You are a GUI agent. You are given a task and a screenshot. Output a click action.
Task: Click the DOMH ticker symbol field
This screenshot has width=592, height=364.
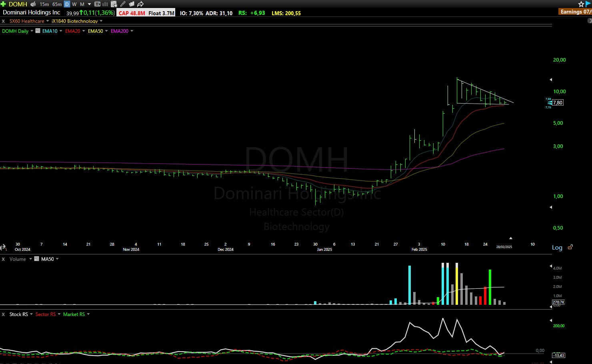(18, 4)
